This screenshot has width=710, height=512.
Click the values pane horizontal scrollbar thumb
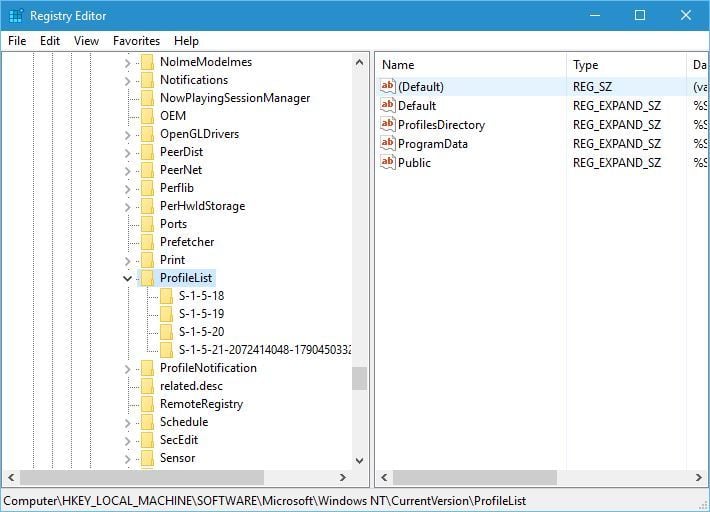click(475, 477)
